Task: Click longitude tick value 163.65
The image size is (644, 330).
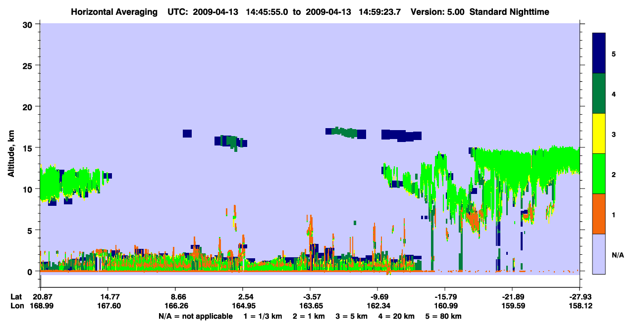Action: [x=310, y=306]
